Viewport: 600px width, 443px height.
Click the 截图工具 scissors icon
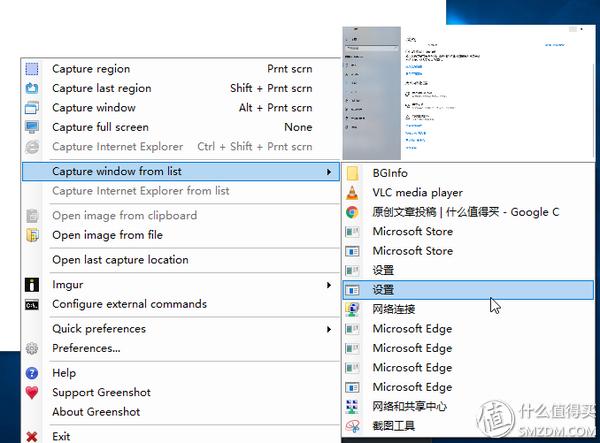pyautogui.click(x=352, y=426)
